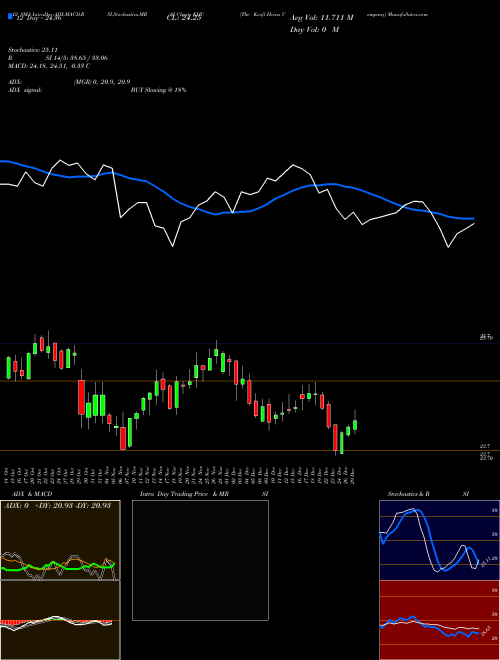Open the blue stochastics chart panel
Image resolution: width=500 pixels, height=660 pixels.
tap(439, 540)
